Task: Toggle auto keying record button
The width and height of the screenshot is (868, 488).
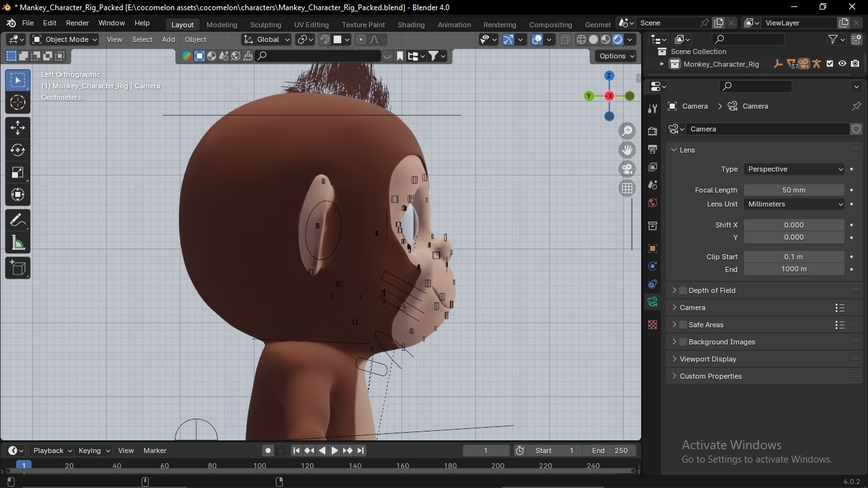Action: click(268, 451)
